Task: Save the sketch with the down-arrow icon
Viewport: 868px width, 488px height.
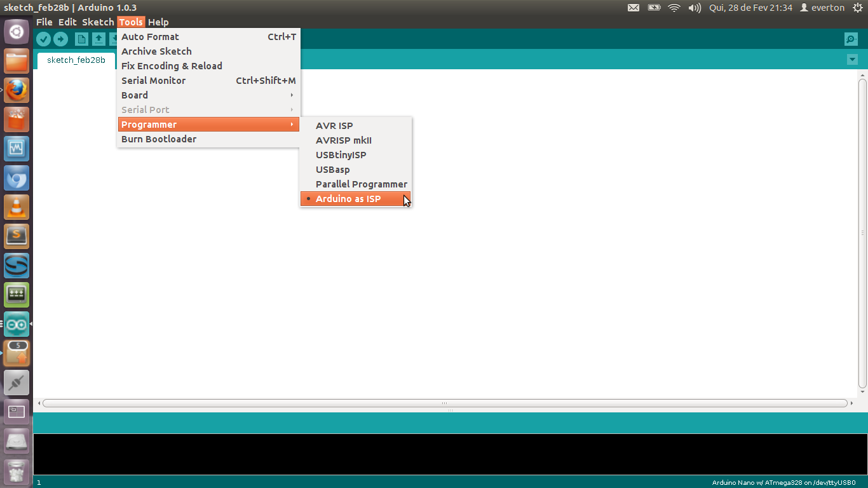Action: pyautogui.click(x=116, y=39)
